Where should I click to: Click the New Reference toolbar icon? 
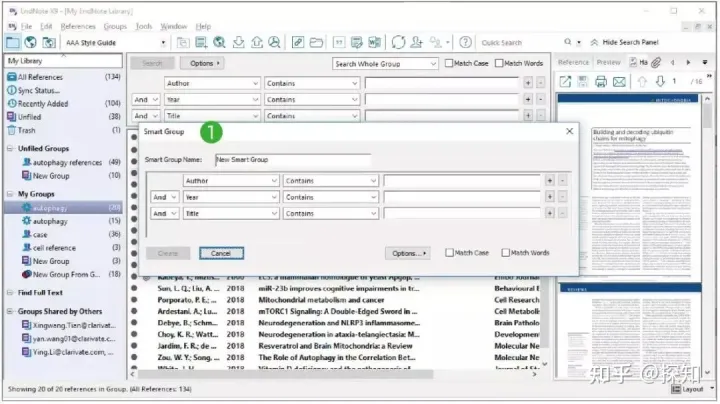tap(201, 43)
